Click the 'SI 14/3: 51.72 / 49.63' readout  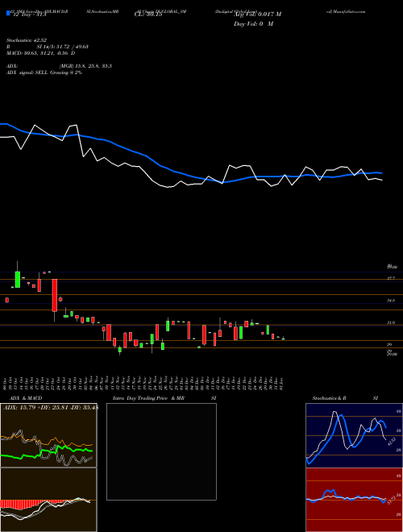62,47
